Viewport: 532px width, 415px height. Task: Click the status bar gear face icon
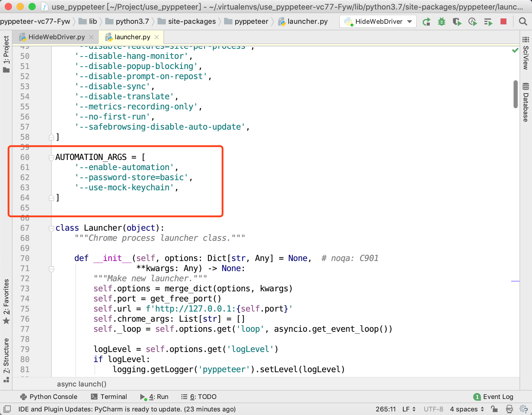coord(524,409)
